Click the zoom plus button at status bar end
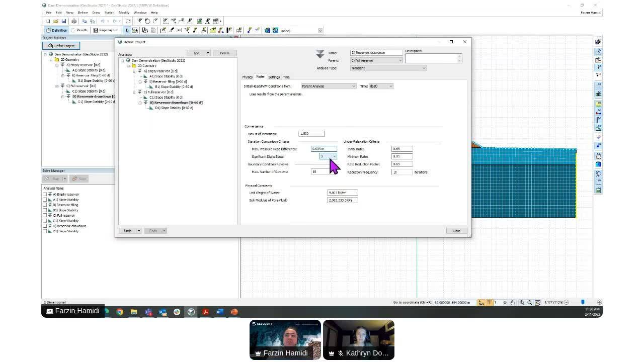The height and width of the screenshot is (362, 644). (x=599, y=303)
